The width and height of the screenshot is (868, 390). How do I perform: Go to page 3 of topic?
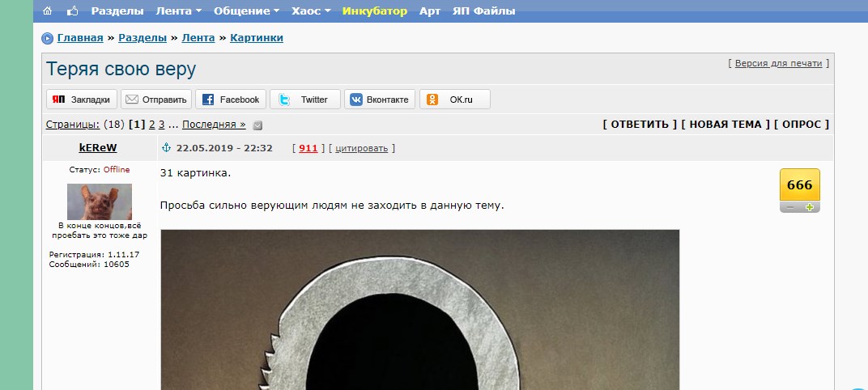(x=162, y=125)
